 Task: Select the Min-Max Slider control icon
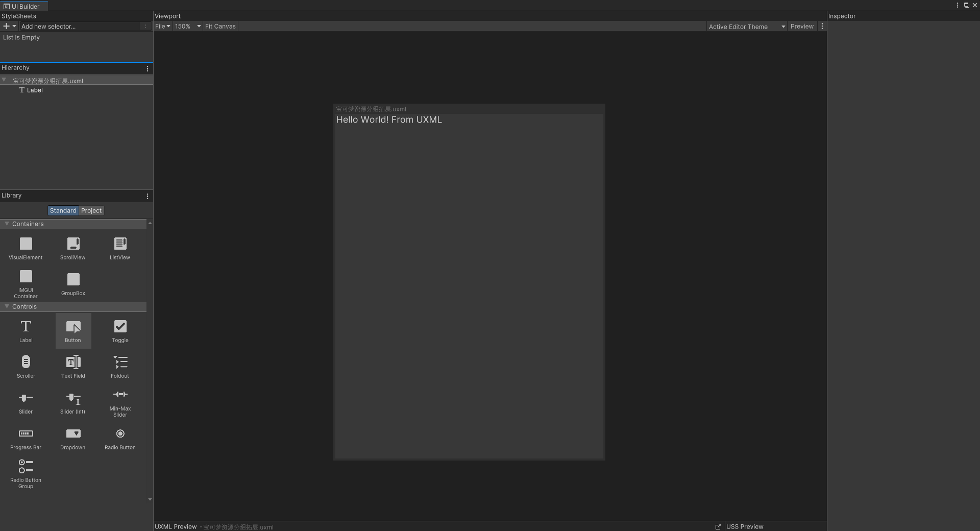point(120,394)
